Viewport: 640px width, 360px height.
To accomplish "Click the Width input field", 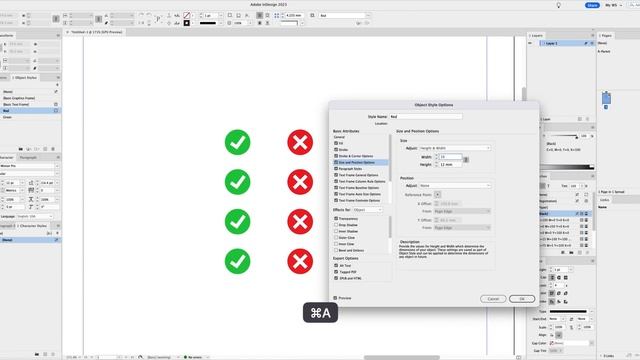I will pos(450,157).
